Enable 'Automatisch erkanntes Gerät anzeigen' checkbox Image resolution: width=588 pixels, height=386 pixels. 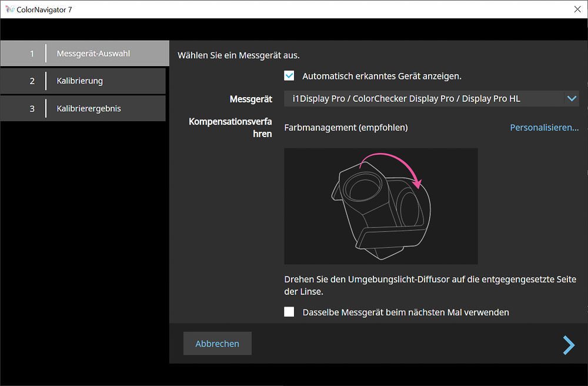click(289, 76)
